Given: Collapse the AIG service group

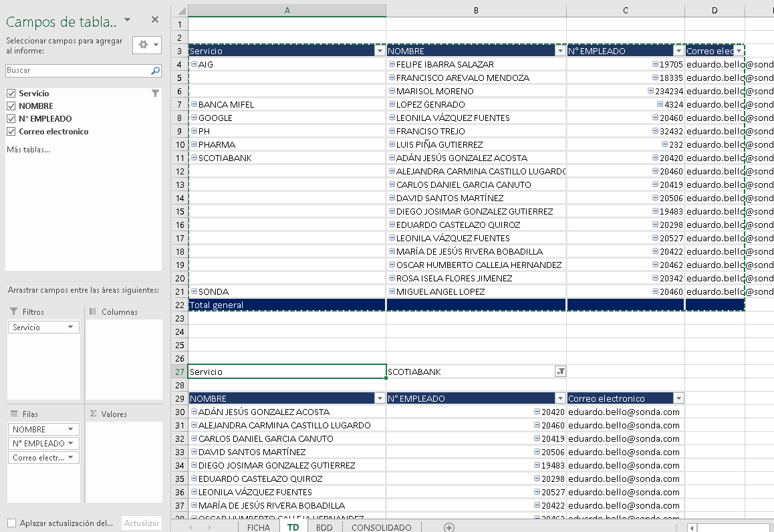Looking at the screenshot, I should tap(194, 64).
